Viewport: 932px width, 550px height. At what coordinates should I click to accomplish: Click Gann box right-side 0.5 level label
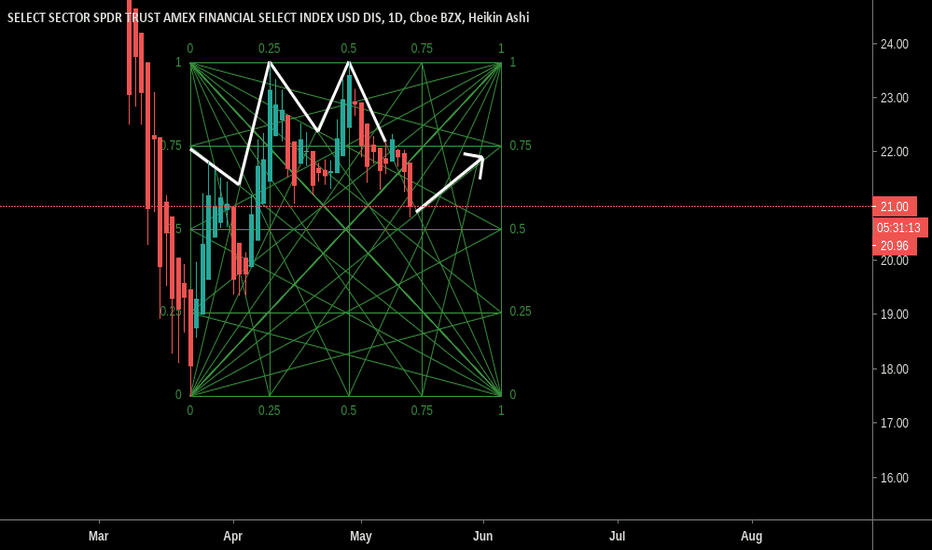click(x=517, y=230)
